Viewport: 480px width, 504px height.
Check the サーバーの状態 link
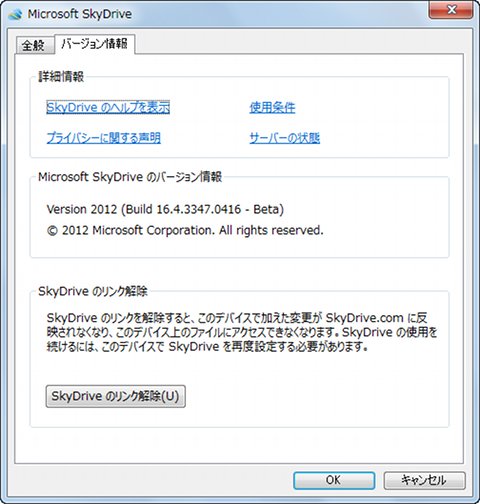(x=285, y=138)
